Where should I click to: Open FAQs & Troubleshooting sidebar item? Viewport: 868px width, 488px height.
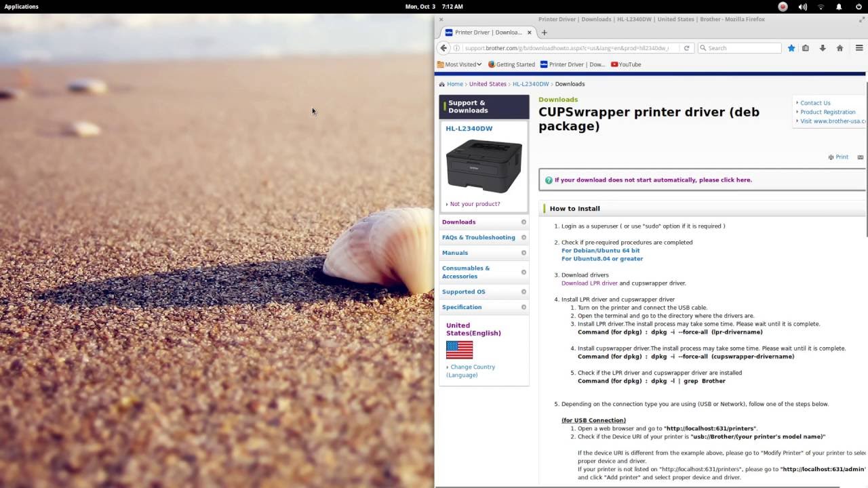coord(484,237)
